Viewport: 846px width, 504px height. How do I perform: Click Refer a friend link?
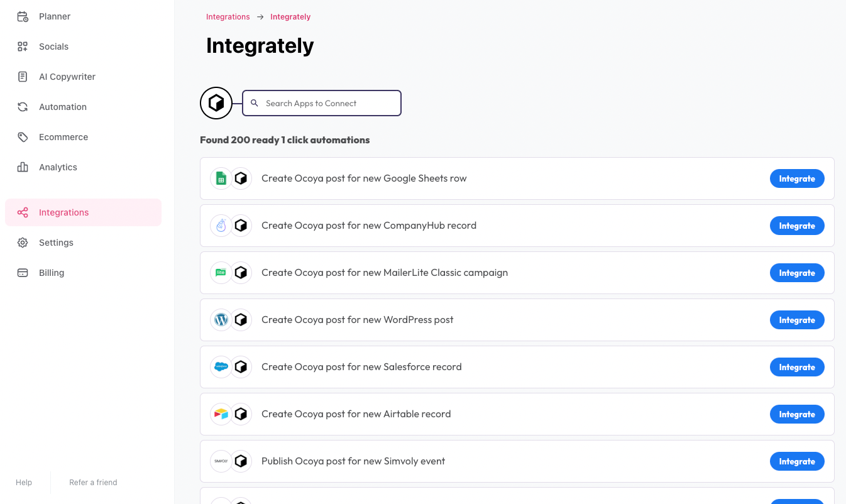(93, 483)
